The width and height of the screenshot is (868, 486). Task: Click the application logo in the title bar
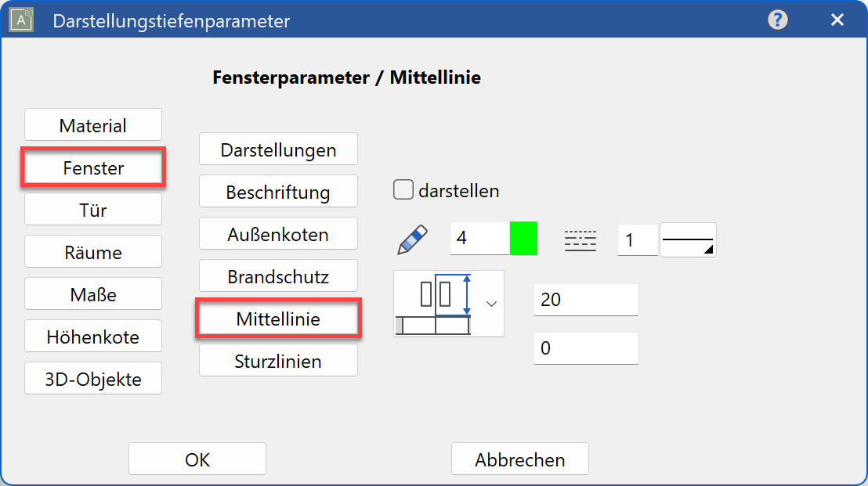click(20, 19)
